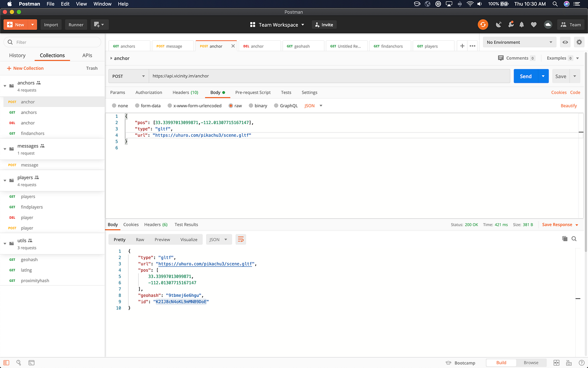Open the Postman Console icon

31,363
